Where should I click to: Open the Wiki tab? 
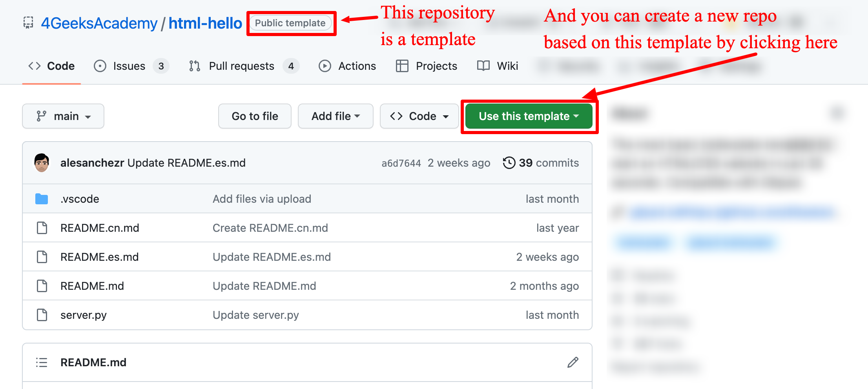498,66
